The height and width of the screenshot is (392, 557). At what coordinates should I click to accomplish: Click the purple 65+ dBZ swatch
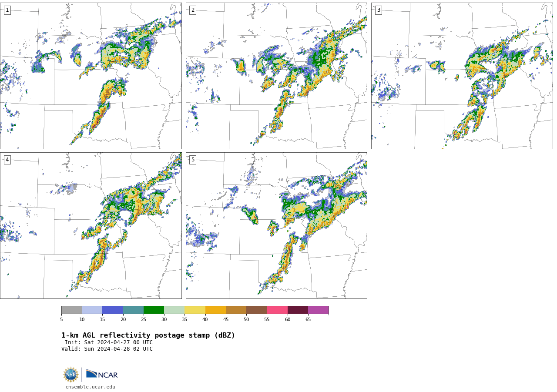318,310
